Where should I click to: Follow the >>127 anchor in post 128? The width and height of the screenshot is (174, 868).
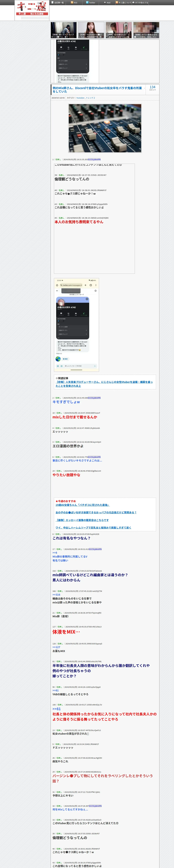pyautogui.click(x=56, y=647)
